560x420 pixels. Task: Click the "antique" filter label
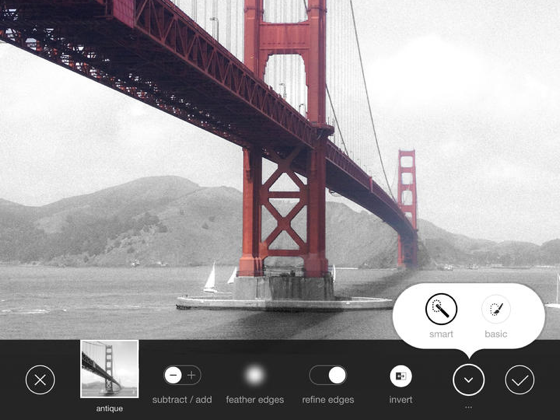point(110,409)
